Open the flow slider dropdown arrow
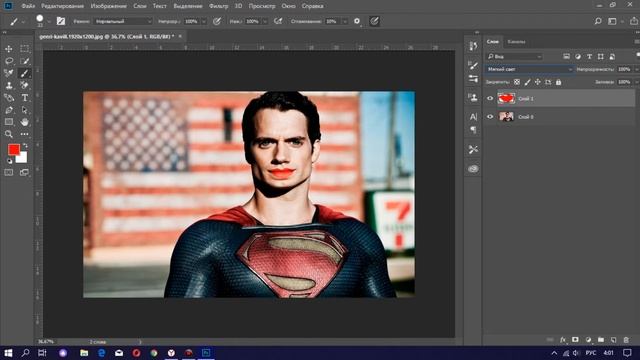640x360 pixels. 265,21
